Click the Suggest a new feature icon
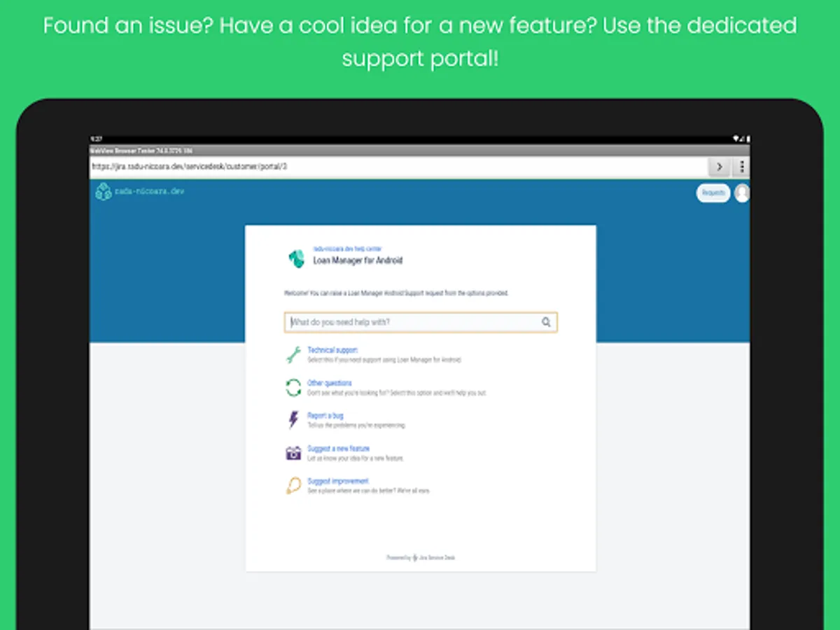The image size is (840, 630). [293, 453]
